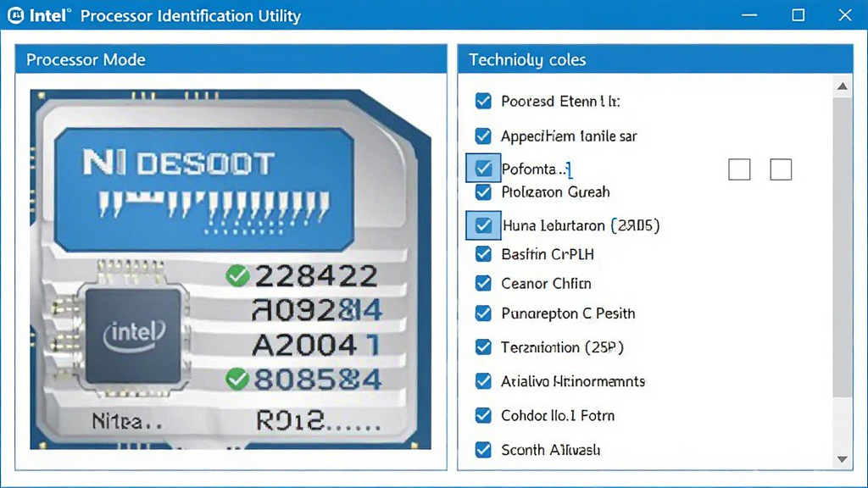Toggle the Arialivo Hrinormamnts checkbox
The image size is (868, 488).
483,381
